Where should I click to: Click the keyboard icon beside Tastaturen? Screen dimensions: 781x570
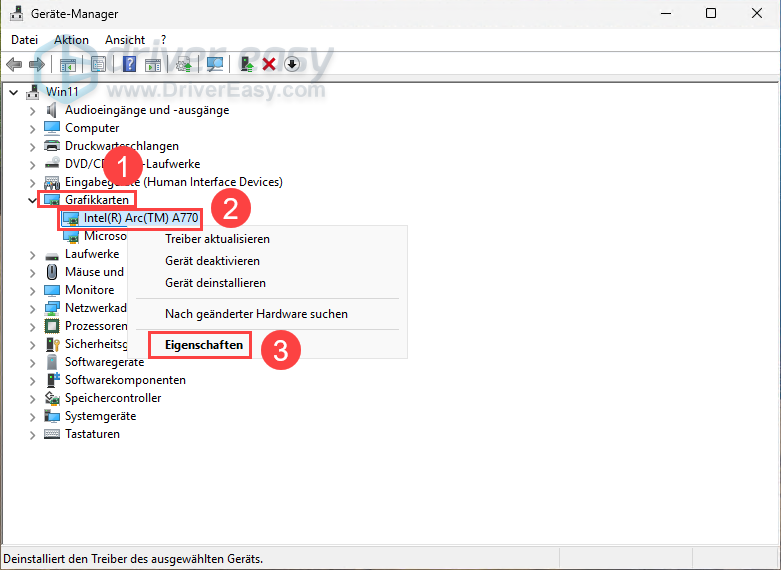coord(52,434)
